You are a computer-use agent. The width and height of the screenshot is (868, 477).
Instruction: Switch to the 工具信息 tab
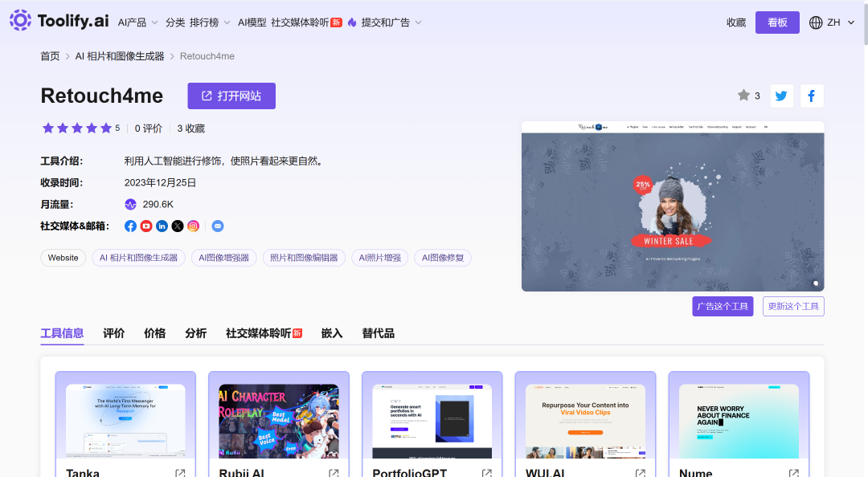[62, 333]
